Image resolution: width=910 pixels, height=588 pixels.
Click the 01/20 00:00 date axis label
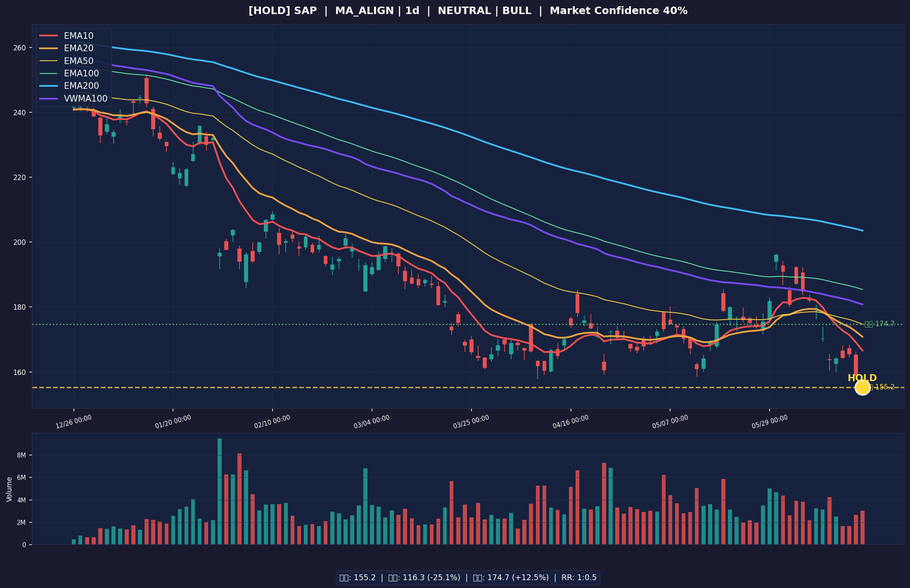(173, 422)
